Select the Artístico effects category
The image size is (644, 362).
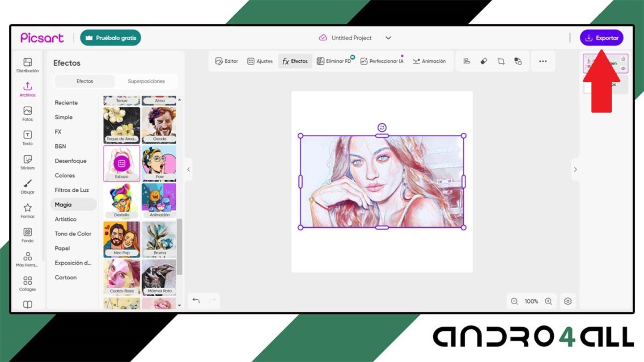click(66, 219)
